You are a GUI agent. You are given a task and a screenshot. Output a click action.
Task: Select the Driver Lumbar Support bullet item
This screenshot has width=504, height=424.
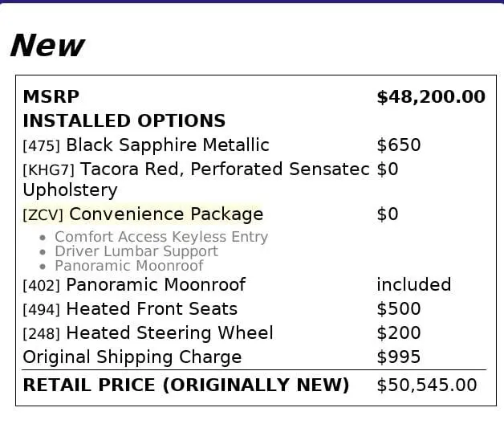(x=136, y=251)
